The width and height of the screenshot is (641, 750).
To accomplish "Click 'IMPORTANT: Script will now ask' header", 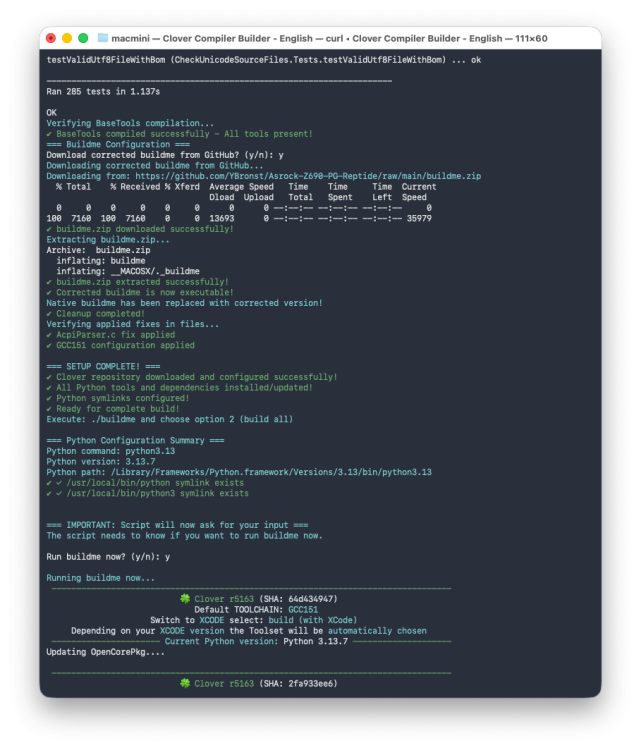I will click(x=177, y=525).
